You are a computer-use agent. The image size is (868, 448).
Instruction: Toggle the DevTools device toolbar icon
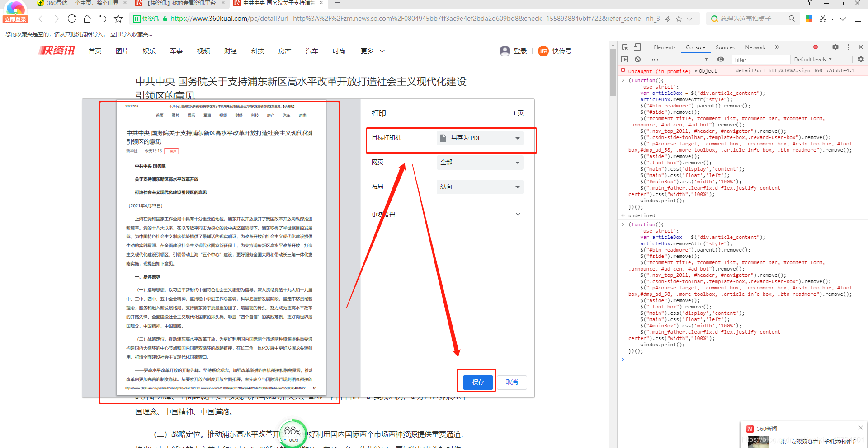pyautogui.click(x=637, y=47)
